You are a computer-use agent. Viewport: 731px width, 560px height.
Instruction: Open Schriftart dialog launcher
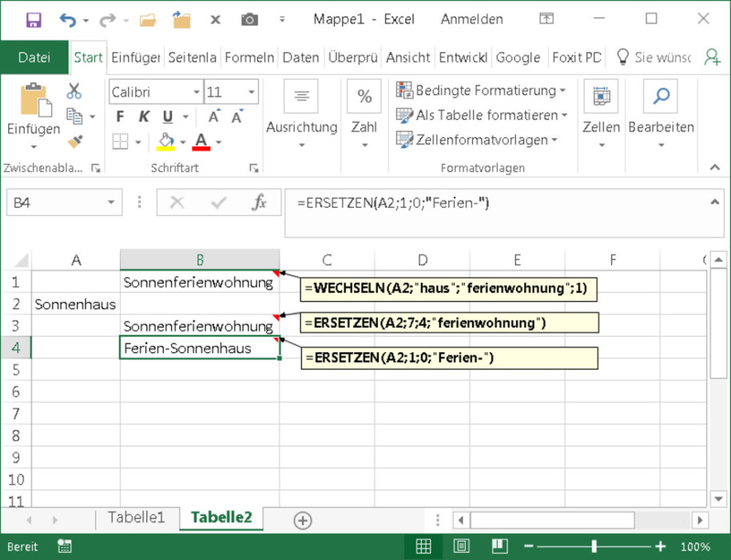click(x=253, y=168)
